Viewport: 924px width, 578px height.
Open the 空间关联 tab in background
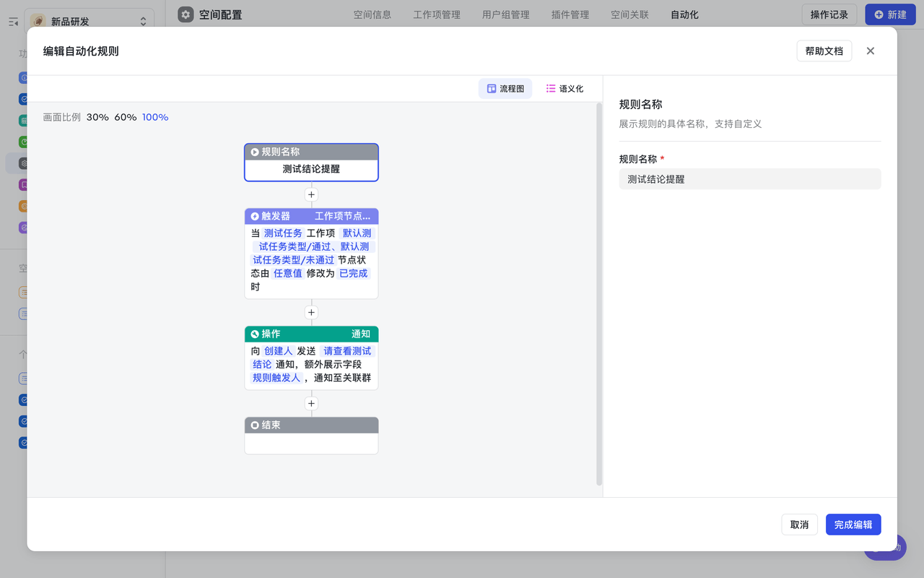point(629,14)
